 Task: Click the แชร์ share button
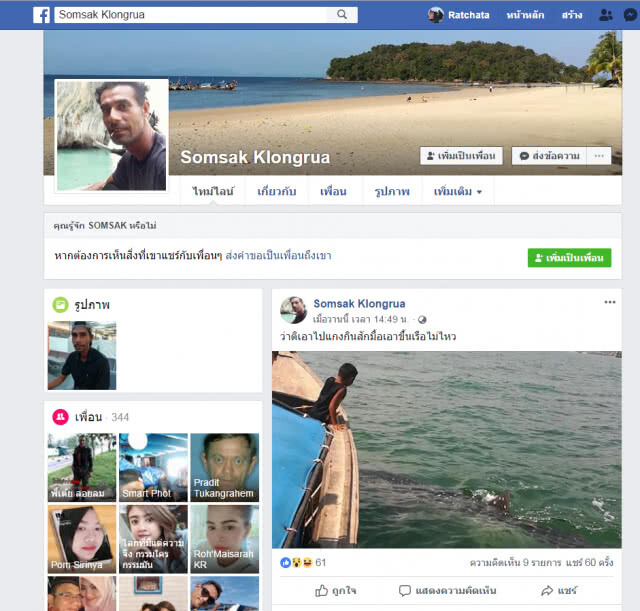559,591
